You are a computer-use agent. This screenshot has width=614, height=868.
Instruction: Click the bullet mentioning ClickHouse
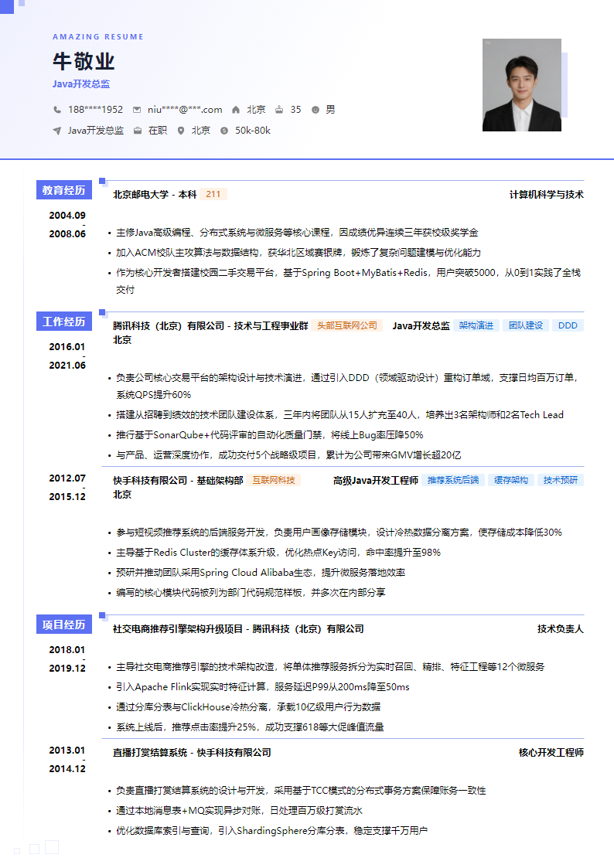pos(248,707)
